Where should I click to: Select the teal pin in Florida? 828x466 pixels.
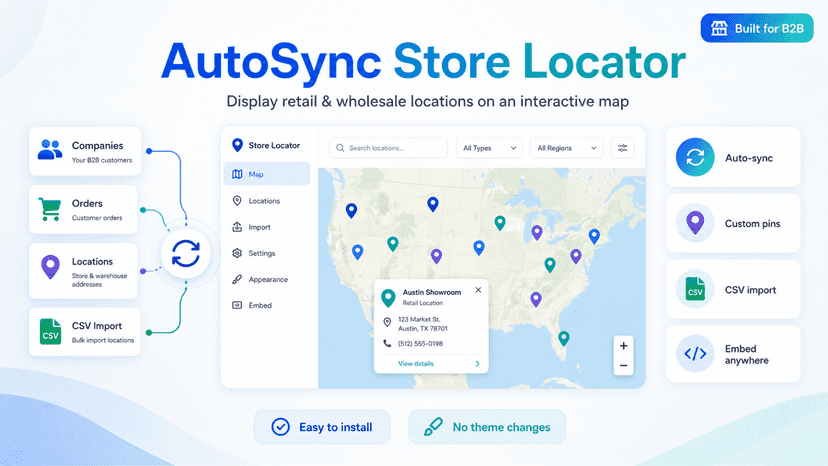(x=564, y=338)
